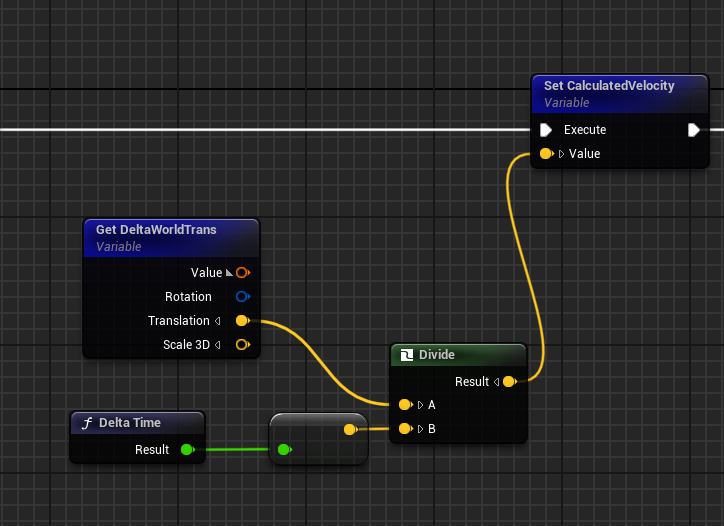724x526 pixels.
Task: Click the Value output pin of Get DeltaWorldTrans
Action: pyautogui.click(x=243, y=272)
